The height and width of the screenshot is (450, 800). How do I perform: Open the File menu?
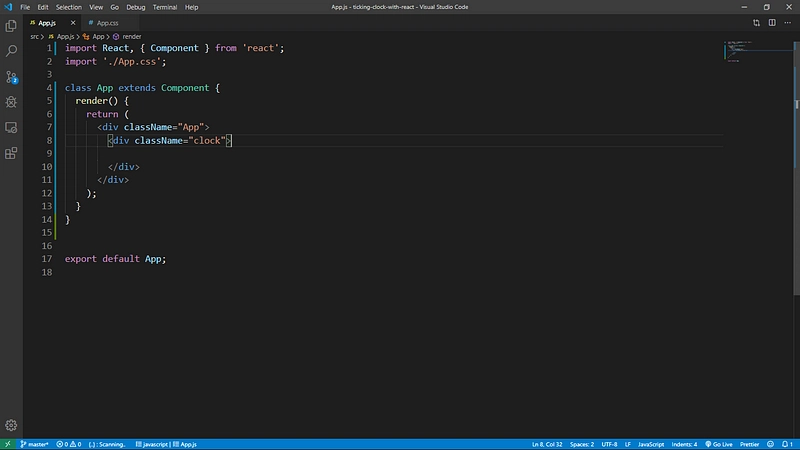click(x=25, y=7)
